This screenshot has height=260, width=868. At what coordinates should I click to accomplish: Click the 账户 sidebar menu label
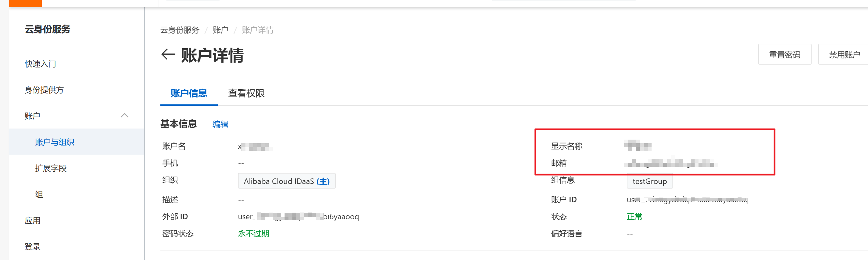click(33, 116)
